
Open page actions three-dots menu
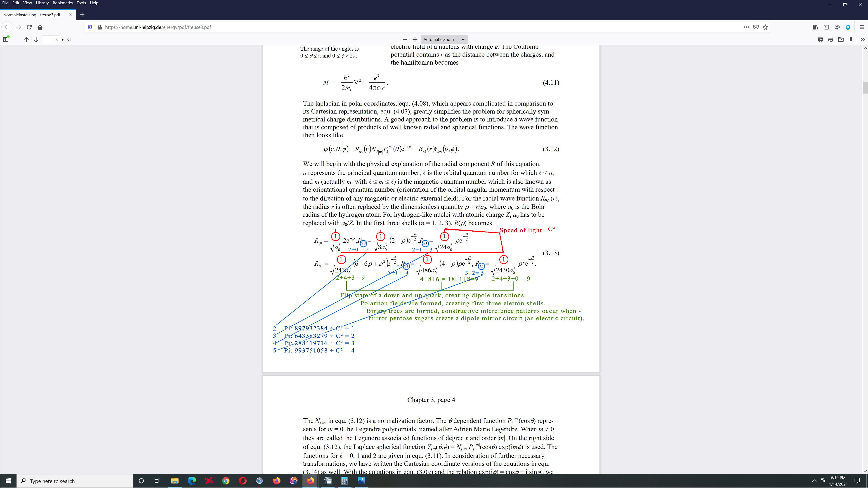pos(746,27)
